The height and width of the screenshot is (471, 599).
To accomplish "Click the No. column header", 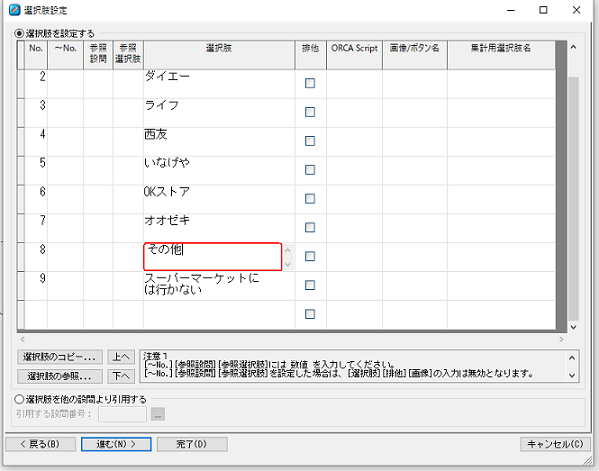I will pyautogui.click(x=36, y=55).
